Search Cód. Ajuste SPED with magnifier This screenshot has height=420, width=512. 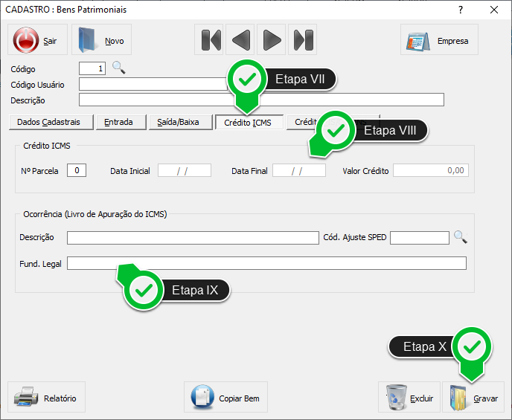[461, 237]
